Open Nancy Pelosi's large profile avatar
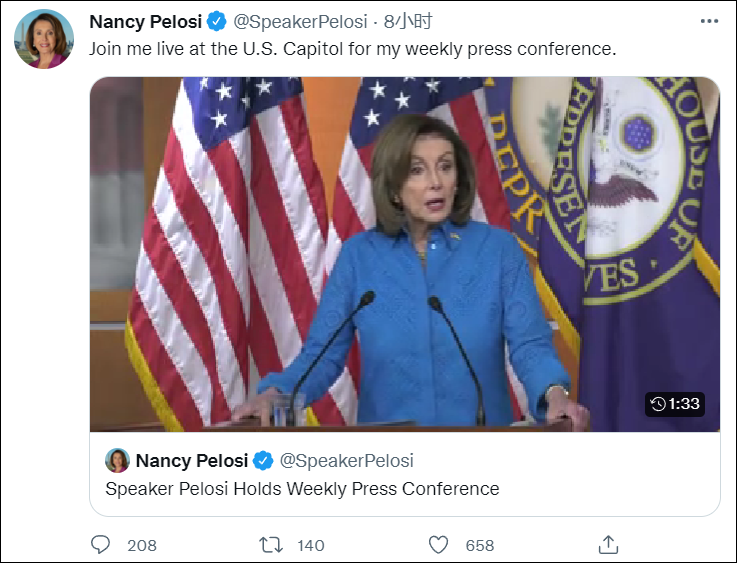Image resolution: width=737 pixels, height=563 pixels. coord(44,39)
